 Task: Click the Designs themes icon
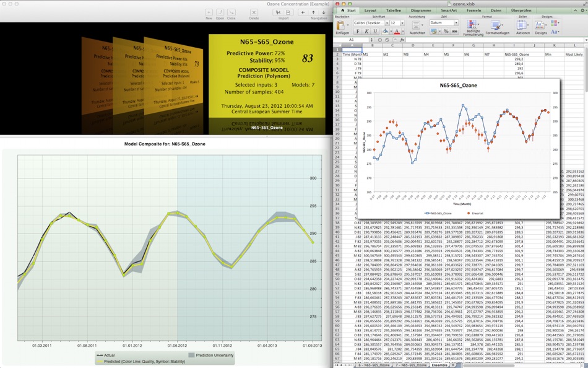(539, 25)
